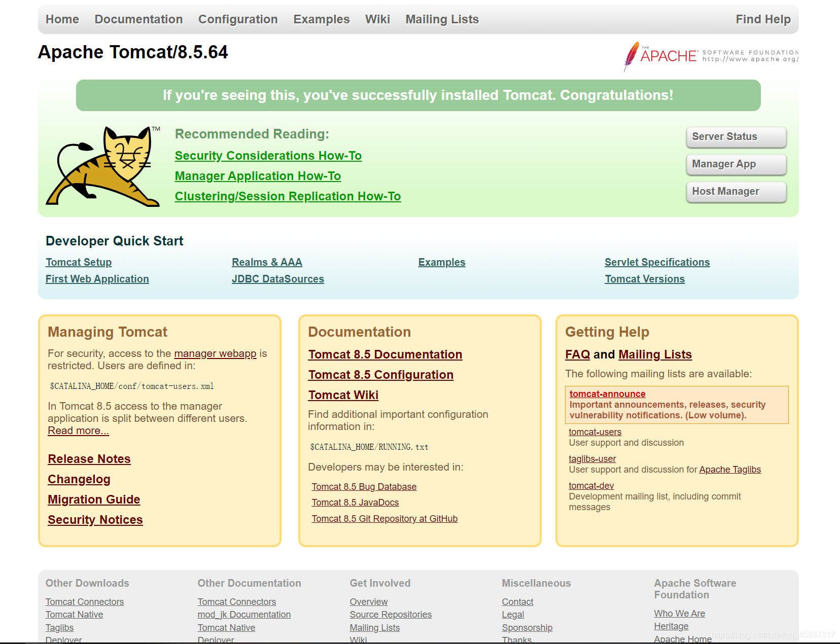Viewport: 840px width, 644px height.
Task: Select the $CATALINA_HOME/conf/tomcat-users.xml path text
Action: point(132,386)
